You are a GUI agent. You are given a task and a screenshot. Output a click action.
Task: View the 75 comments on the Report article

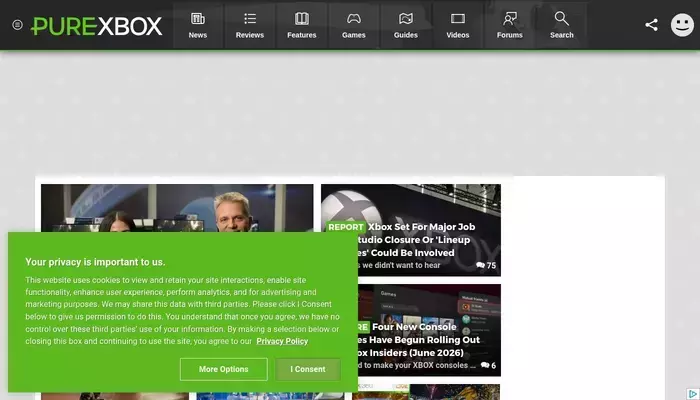point(486,265)
